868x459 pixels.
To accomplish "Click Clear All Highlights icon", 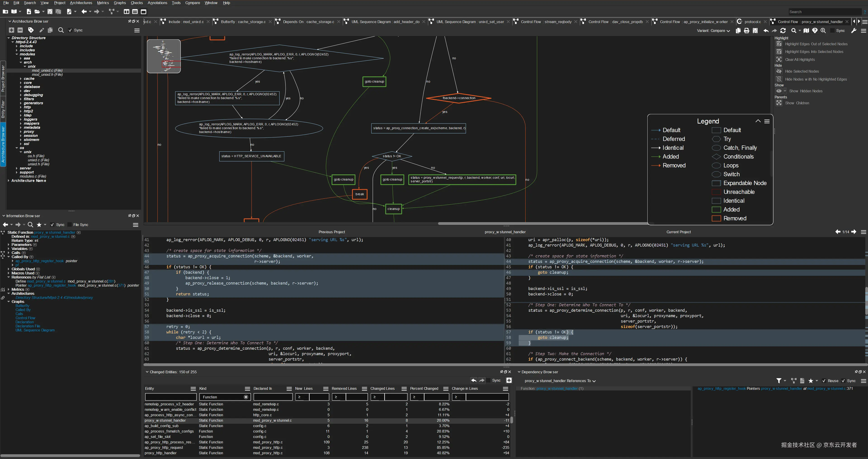I will 779,59.
